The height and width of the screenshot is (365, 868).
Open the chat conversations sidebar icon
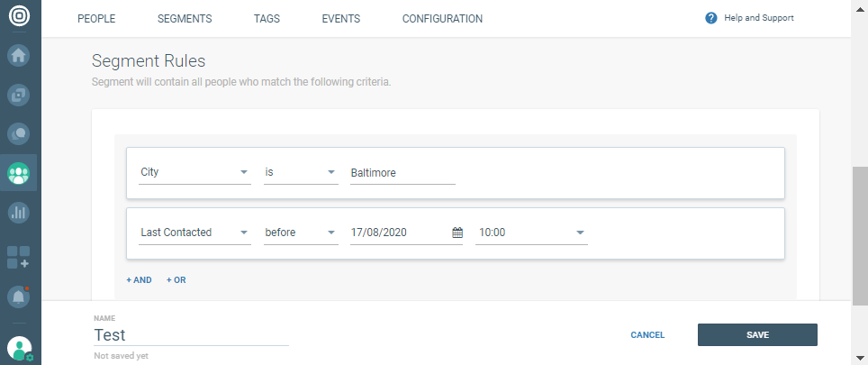tap(19, 133)
